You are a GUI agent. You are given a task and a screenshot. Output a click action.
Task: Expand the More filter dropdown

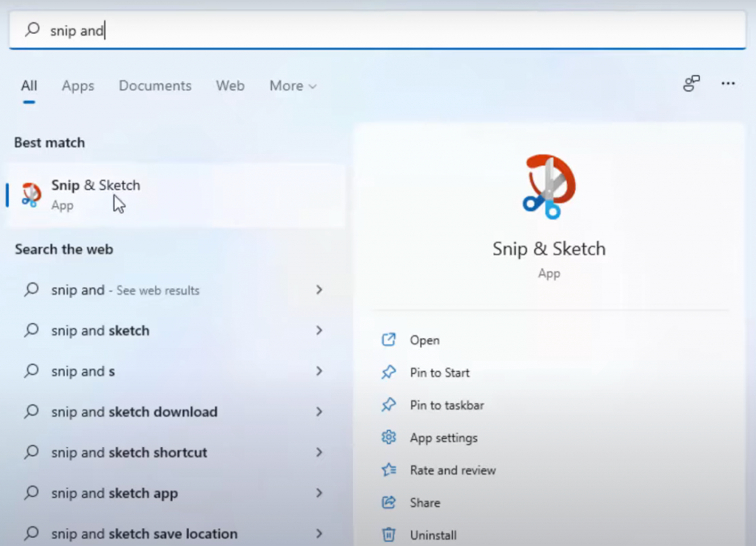pos(292,86)
